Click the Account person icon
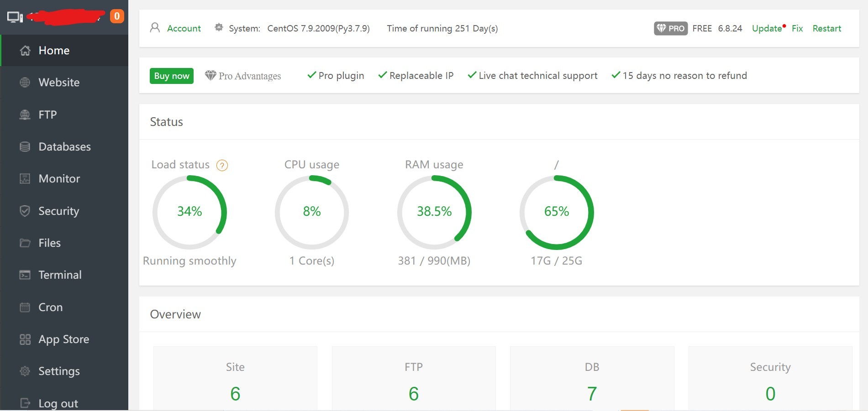This screenshot has height=411, width=868. tap(154, 28)
